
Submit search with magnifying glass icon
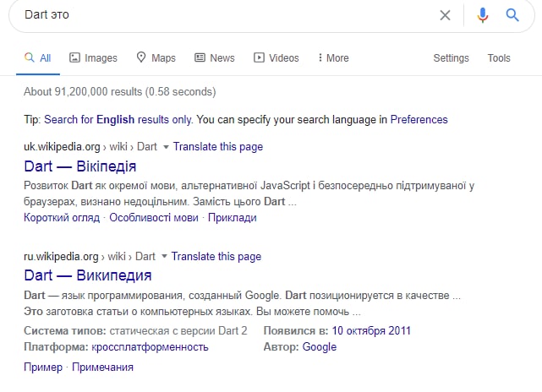(x=512, y=15)
